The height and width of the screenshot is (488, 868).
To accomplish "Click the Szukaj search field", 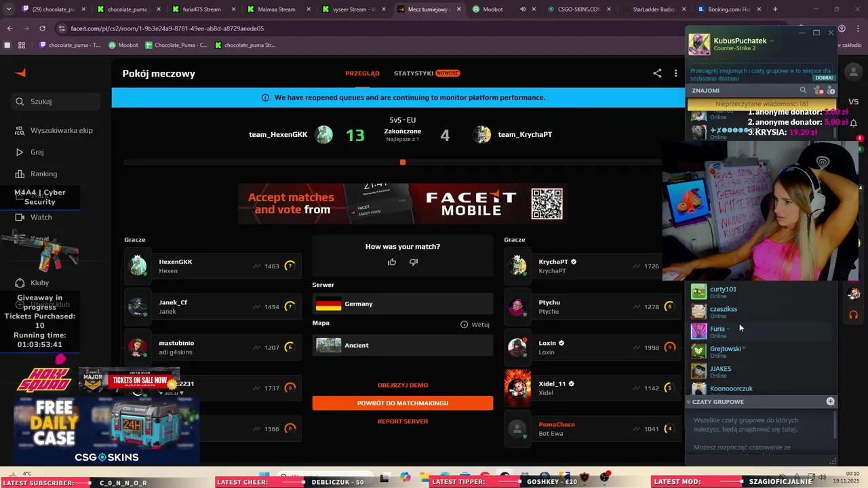I will click(x=56, y=101).
